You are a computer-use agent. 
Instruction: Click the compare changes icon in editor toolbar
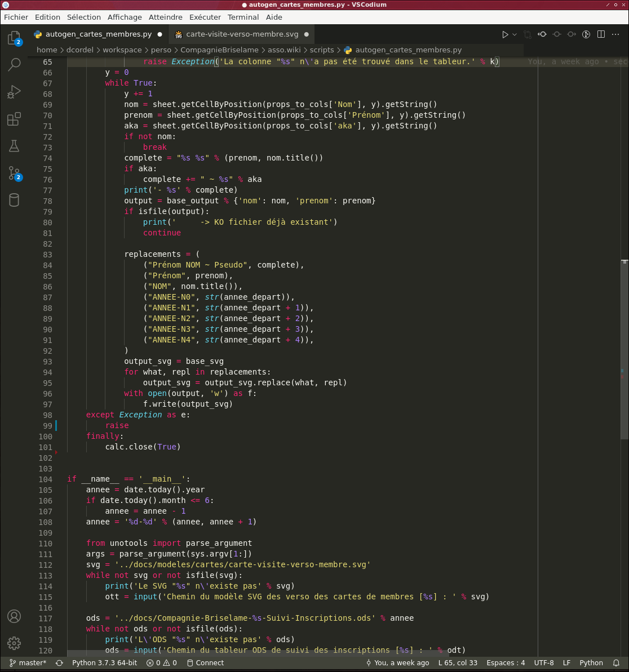tap(528, 34)
